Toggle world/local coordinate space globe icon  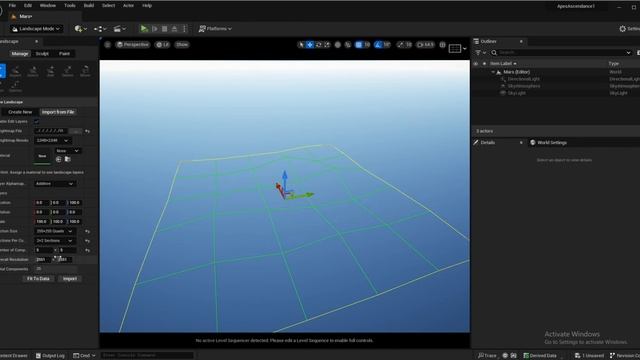[338, 44]
